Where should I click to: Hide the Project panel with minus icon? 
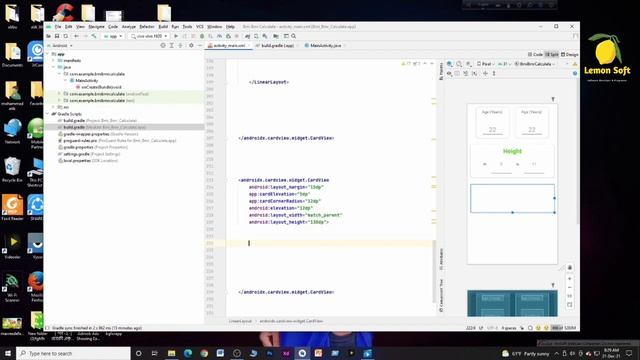[x=200, y=46]
